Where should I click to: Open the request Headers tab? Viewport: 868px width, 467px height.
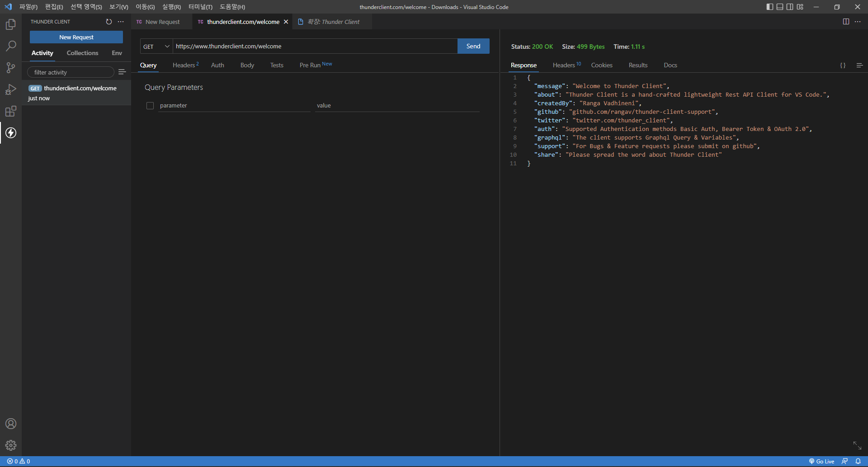185,65
